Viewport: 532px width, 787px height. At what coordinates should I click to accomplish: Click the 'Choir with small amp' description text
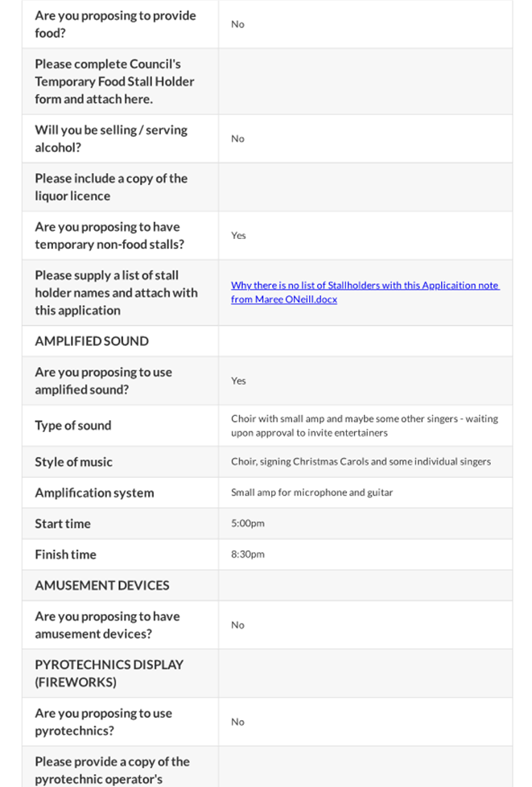[364, 426]
